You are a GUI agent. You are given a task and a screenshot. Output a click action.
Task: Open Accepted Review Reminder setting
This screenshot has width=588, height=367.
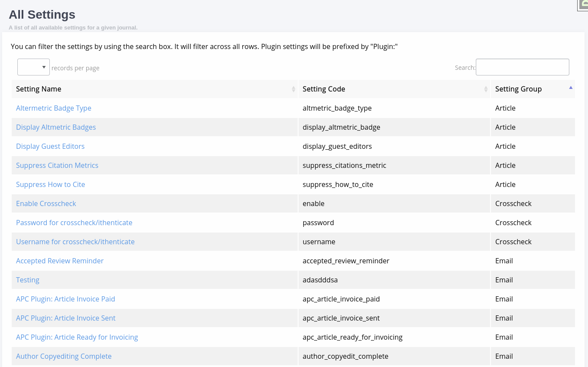tap(60, 261)
